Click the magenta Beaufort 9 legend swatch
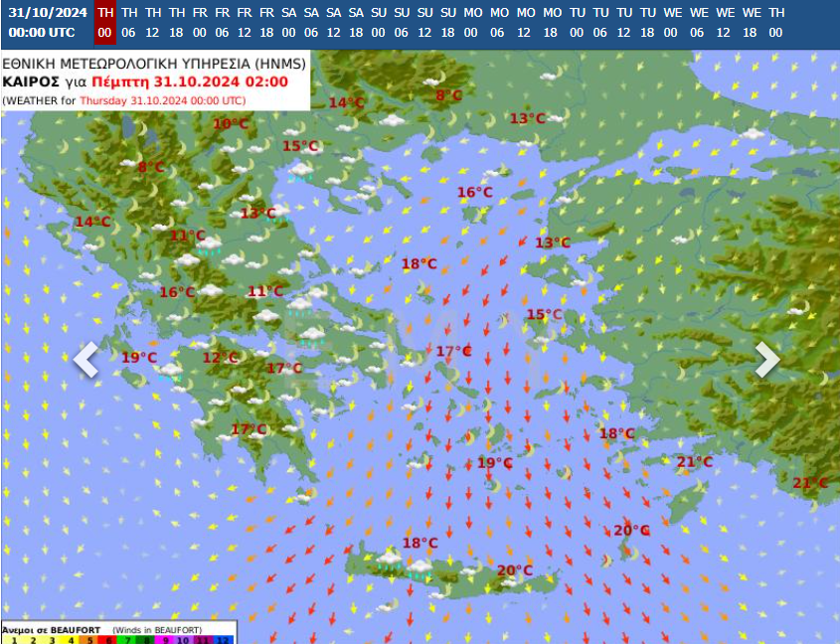Viewport: 840px width, 644px height. click(166, 640)
